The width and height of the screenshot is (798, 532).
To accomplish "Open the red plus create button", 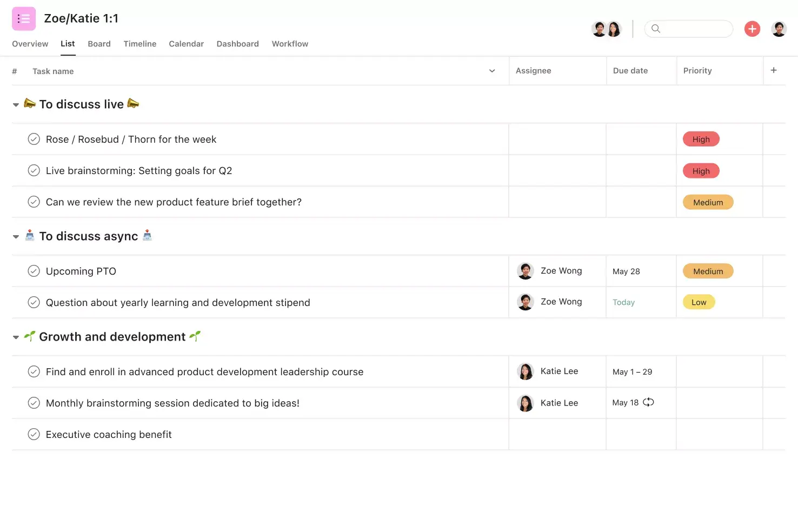I will pos(752,29).
